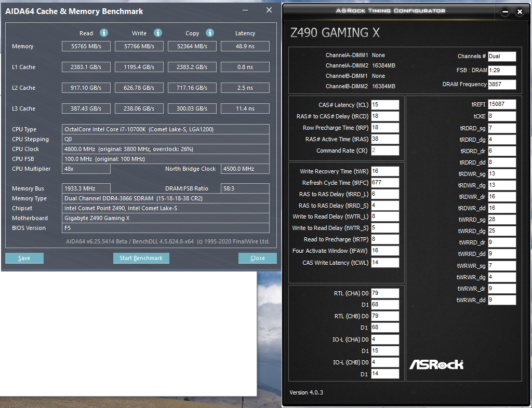Select the tWRRD_dg value field
The width and height of the screenshot is (532, 408).
502,231
